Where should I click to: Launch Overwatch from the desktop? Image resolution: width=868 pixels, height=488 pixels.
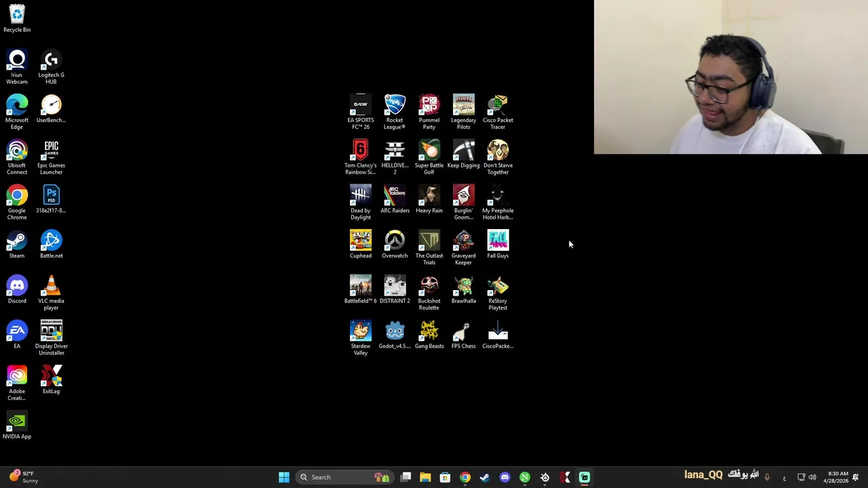pos(395,245)
